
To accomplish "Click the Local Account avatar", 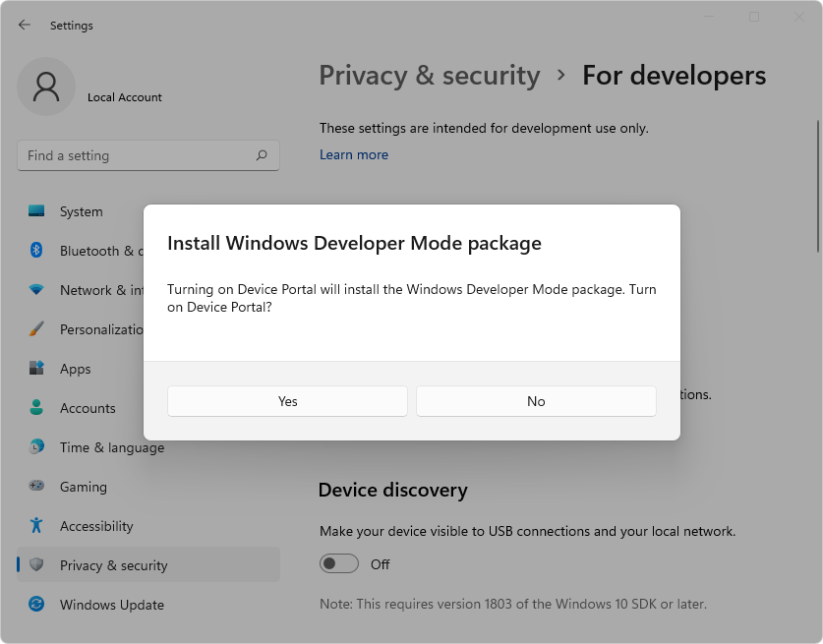I will (x=45, y=87).
